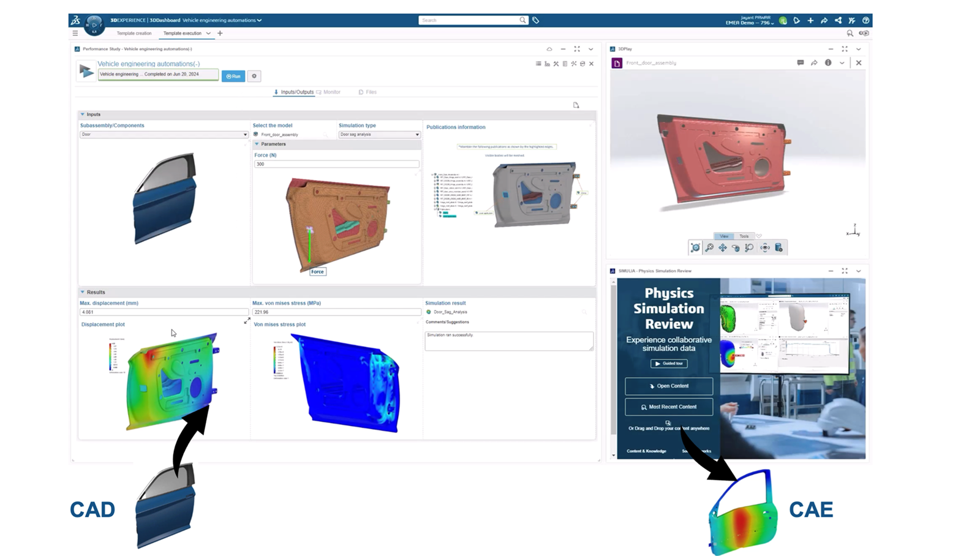This screenshot has height=556, width=980.
Task: Open the Template execution tab chevron menu
Action: (208, 34)
